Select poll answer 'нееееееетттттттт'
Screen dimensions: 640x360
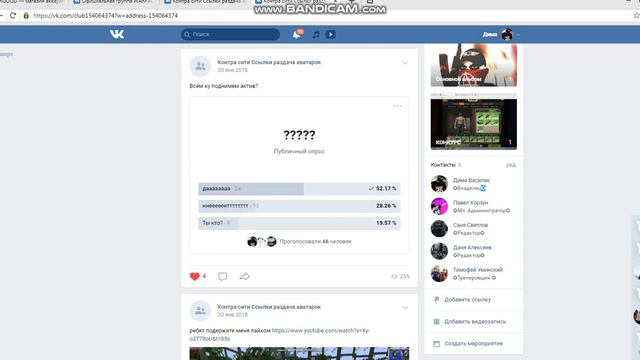(x=299, y=206)
